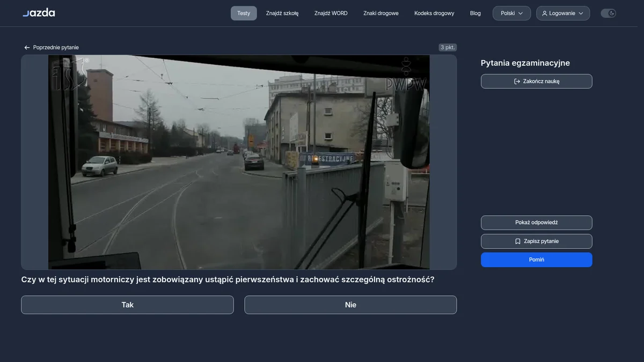Answer Nie to the question
This screenshot has width=644, height=362.
[350, 305]
